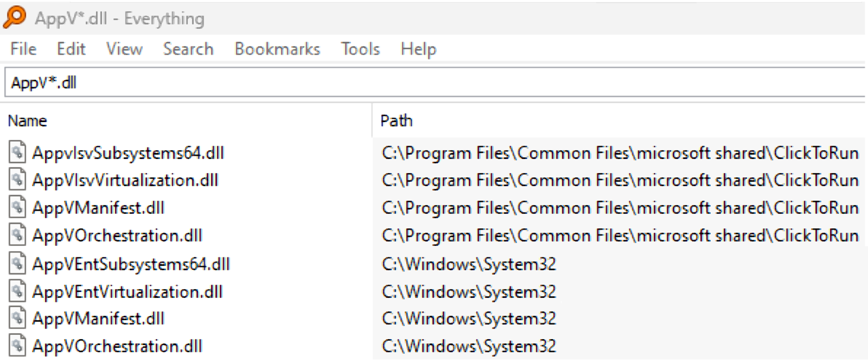Screen dimensions: 868x363
Task: Click the System32 AppVOrchestration.dll file icon
Action: (17, 346)
